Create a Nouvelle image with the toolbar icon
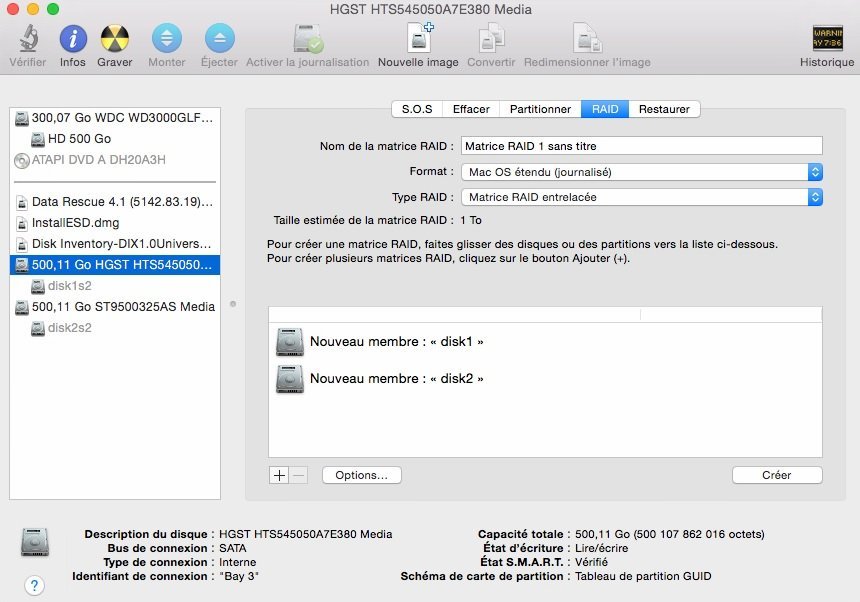 pos(419,40)
